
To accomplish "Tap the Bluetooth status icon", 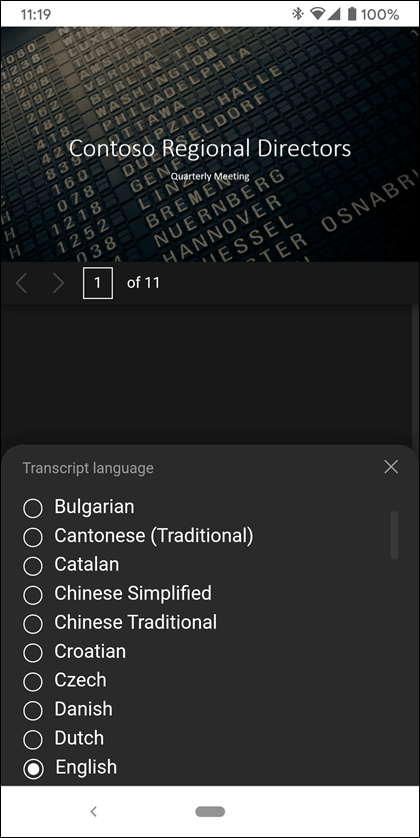I will (298, 14).
